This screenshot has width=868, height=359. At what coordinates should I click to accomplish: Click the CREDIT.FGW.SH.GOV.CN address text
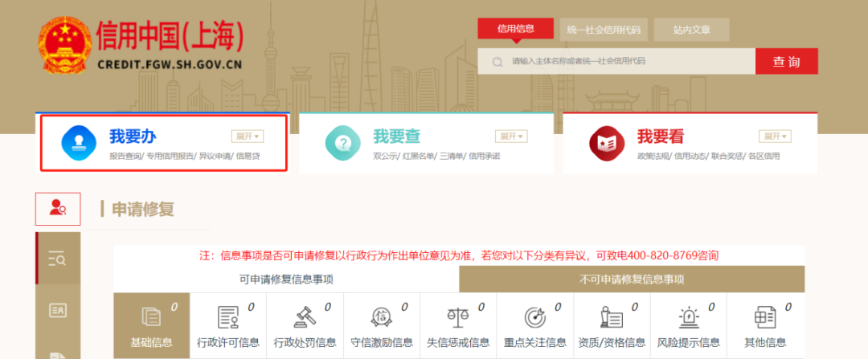coord(170,65)
